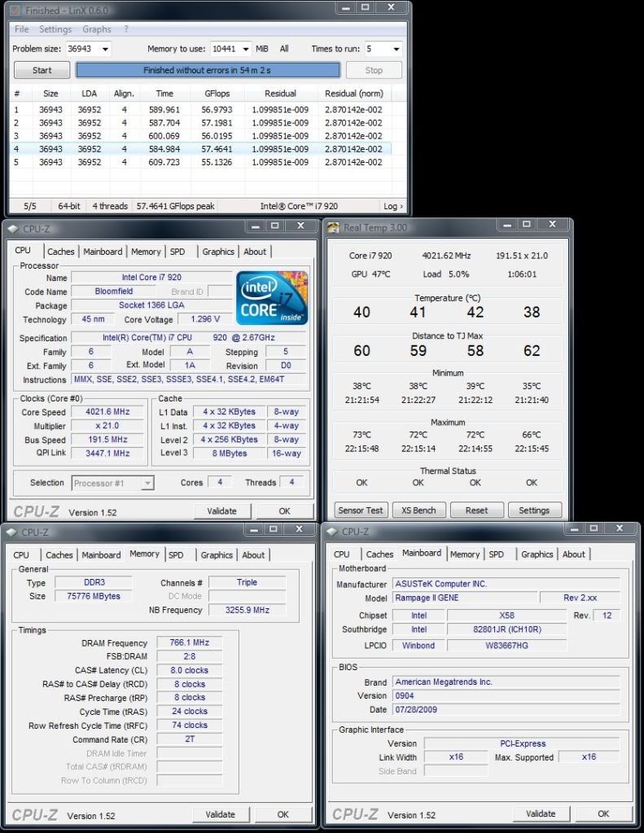Click the Command Rate value 2T
The image size is (644, 833).
pyautogui.click(x=190, y=739)
